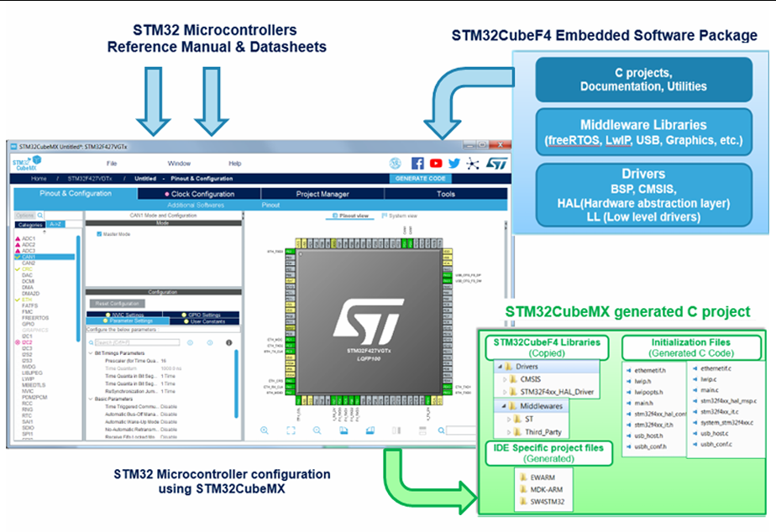Image resolution: width=776 pixels, height=532 pixels.
Task: Open the Twitter bird icon
Action: (x=454, y=163)
